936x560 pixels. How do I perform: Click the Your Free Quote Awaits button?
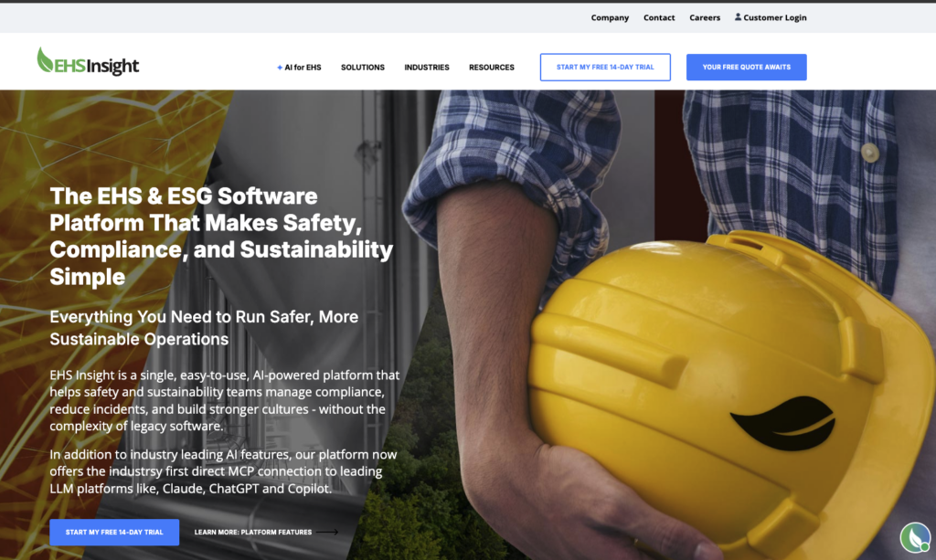click(746, 68)
